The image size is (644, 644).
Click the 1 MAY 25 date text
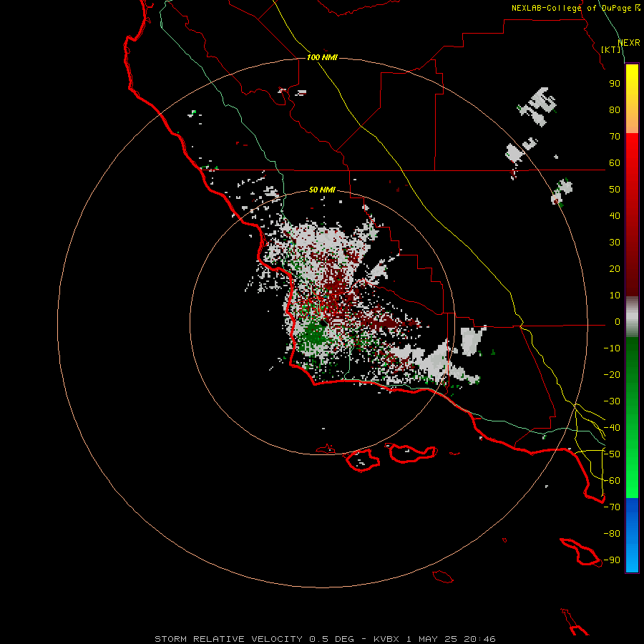431,639
